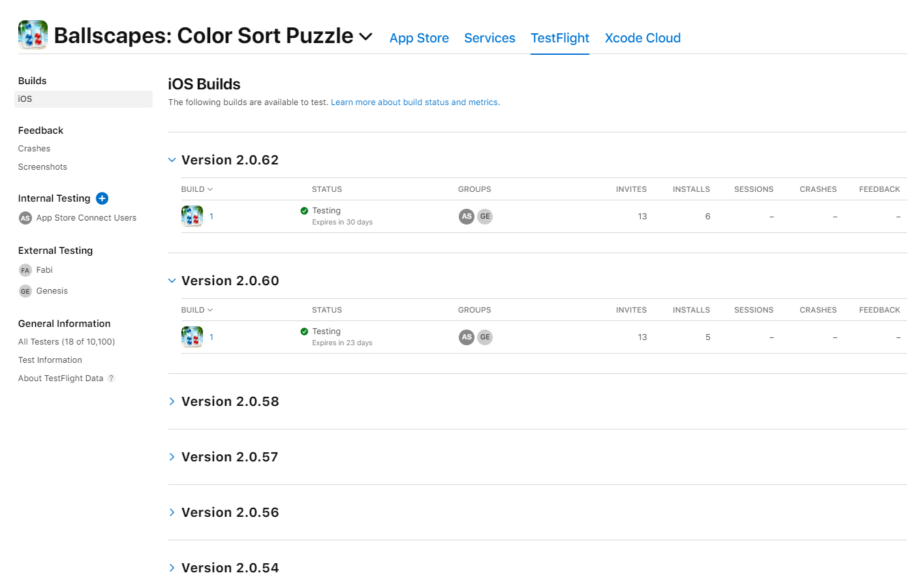Click the plus icon to add Internal Testing group

point(102,198)
